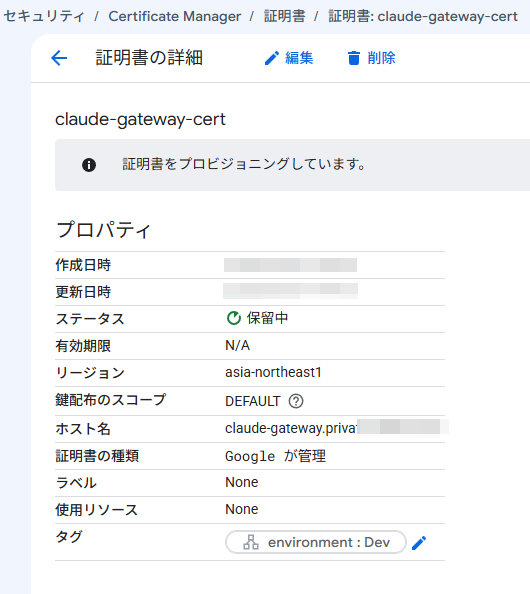Image resolution: width=530 pixels, height=594 pixels.
Task: Click the 削除 button label
Action: [x=381, y=58]
